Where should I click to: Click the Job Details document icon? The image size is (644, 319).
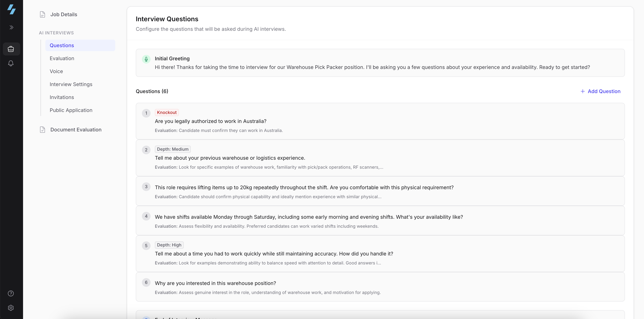[x=43, y=14]
